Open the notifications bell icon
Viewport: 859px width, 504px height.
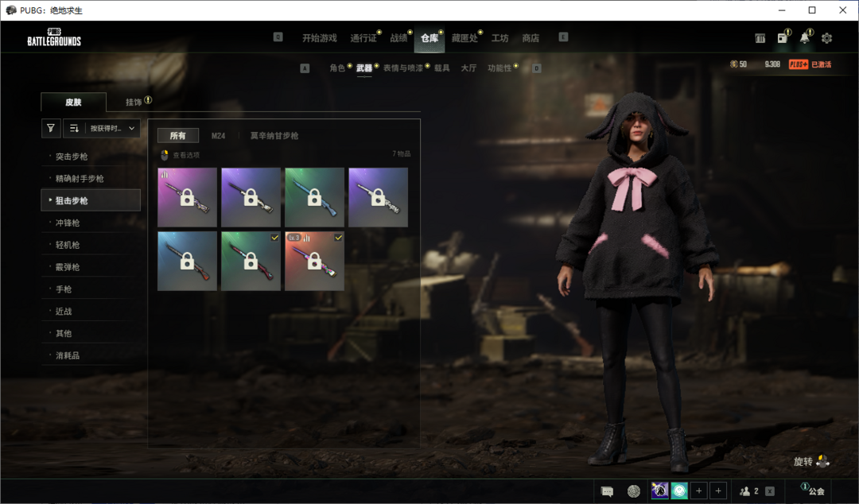tap(805, 38)
